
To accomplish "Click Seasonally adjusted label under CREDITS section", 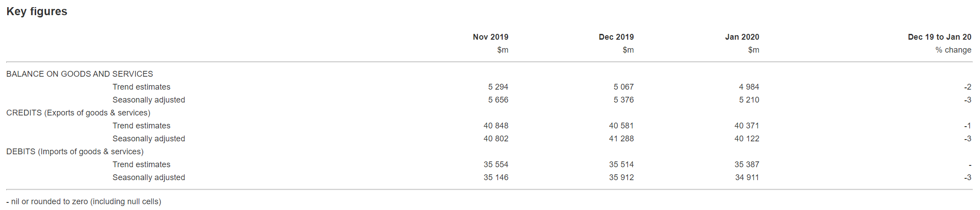I will 148,139.
